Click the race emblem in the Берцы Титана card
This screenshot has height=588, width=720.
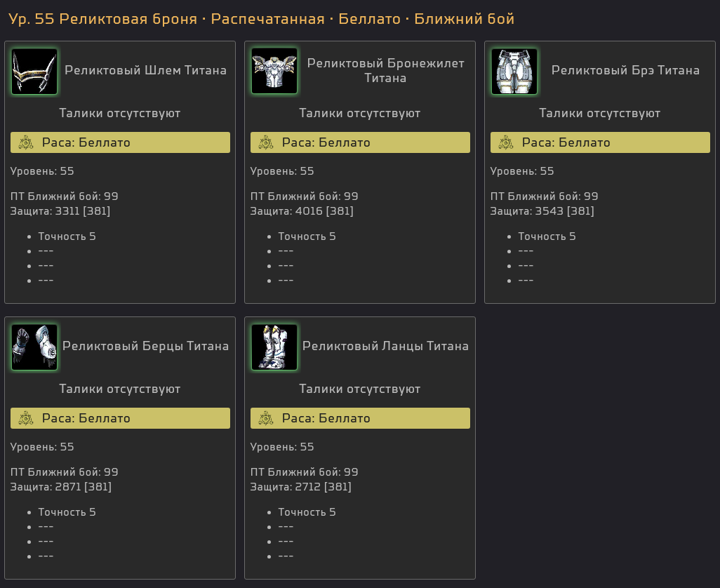(x=26, y=419)
